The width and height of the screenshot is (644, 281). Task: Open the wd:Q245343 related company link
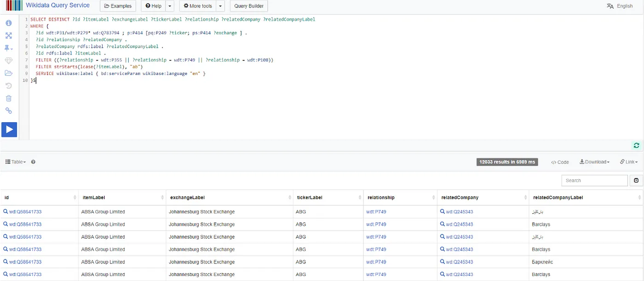[459, 212]
